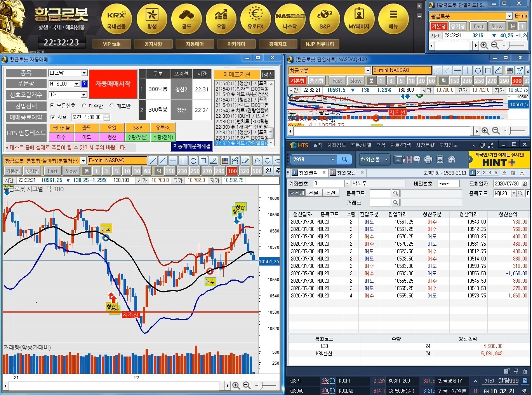Screen dimensions: 532x395
Task: Open the KRX 국내선물 gold launcher icon
Action: 116,19
